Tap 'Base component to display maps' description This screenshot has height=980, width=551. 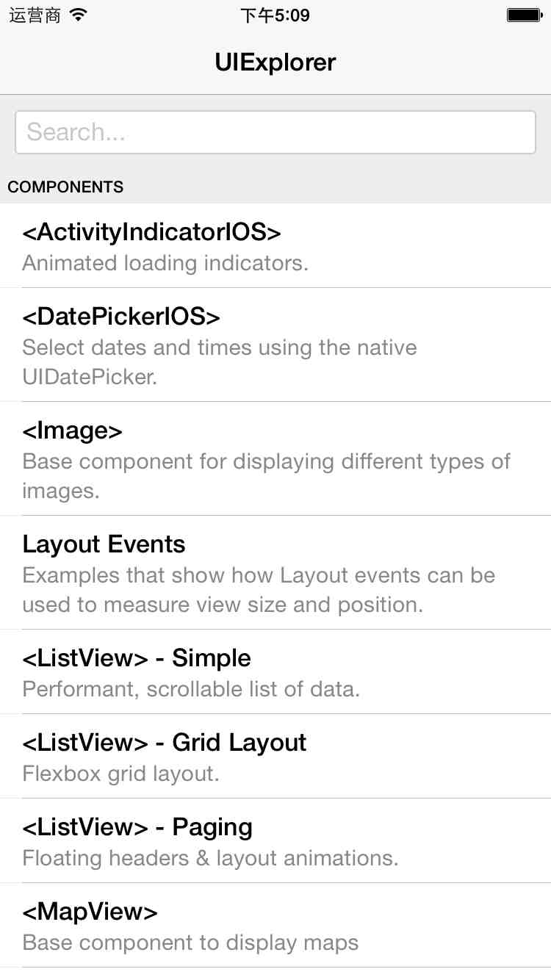click(x=190, y=943)
